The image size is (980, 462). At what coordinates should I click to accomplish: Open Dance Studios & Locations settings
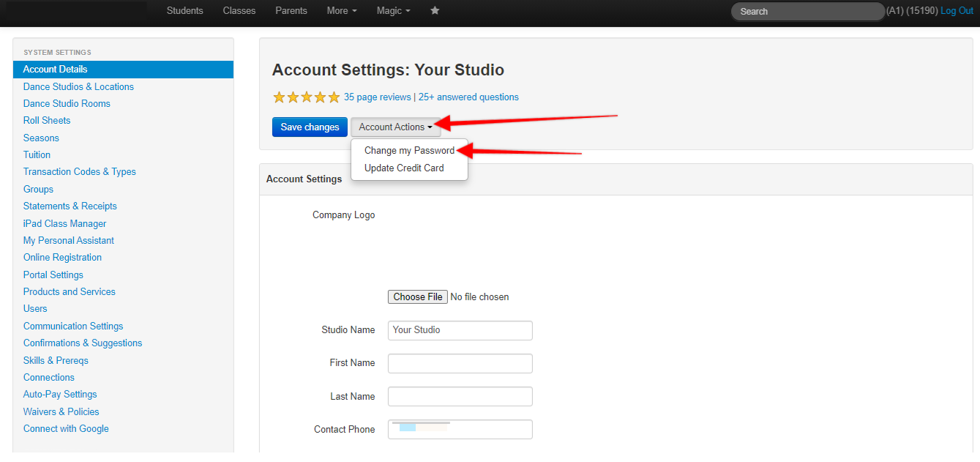click(x=78, y=87)
